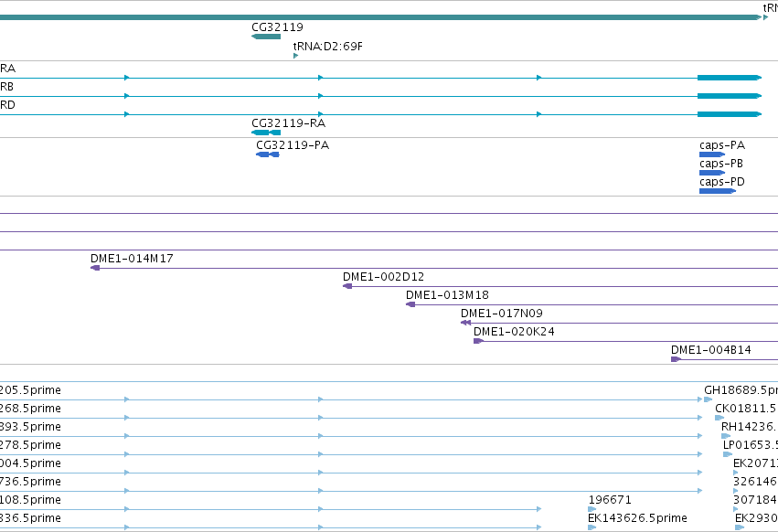Click the 836.5prime EST label
Image resolution: width=778 pixels, height=532 pixels.
[30, 518]
